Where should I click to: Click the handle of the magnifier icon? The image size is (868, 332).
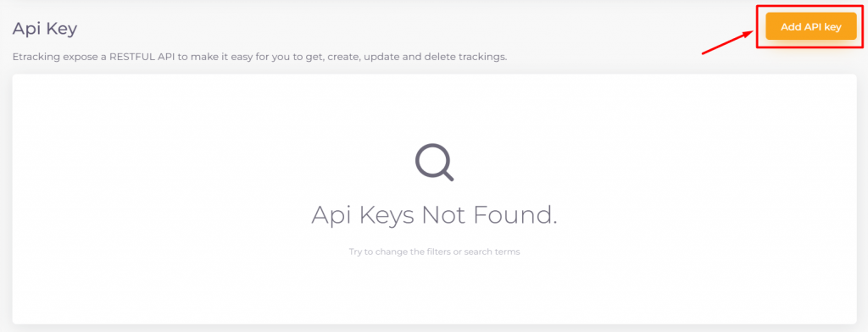point(448,174)
